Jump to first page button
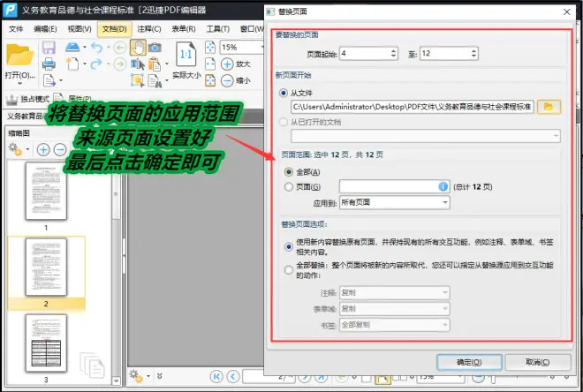Image resolution: width=583 pixels, height=392 pixels. click(x=216, y=376)
